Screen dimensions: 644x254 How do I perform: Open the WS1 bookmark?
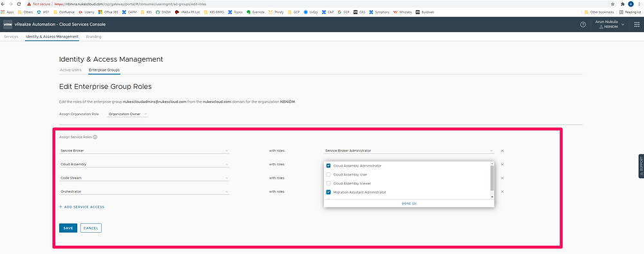click(x=43, y=12)
